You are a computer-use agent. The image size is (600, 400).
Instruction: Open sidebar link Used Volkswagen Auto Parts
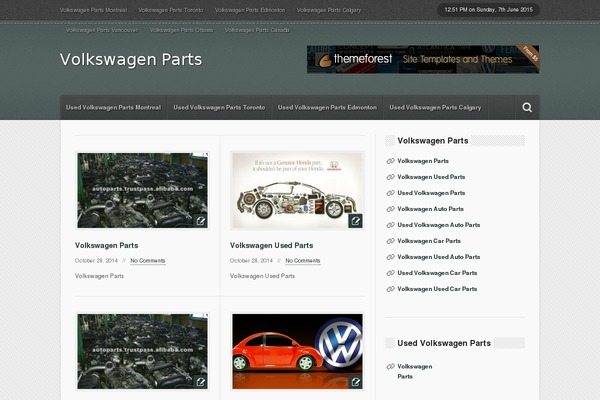[x=439, y=225]
